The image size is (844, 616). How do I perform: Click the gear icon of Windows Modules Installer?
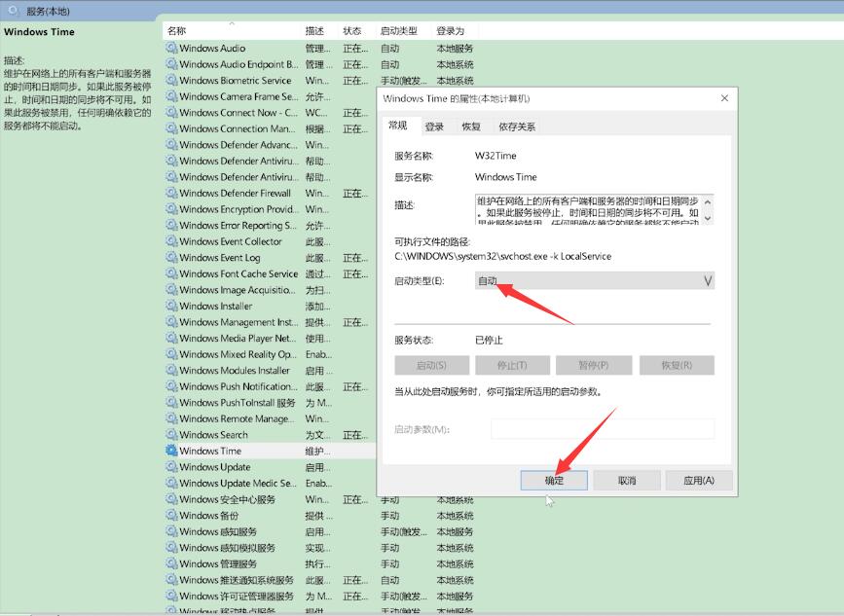[171, 370]
